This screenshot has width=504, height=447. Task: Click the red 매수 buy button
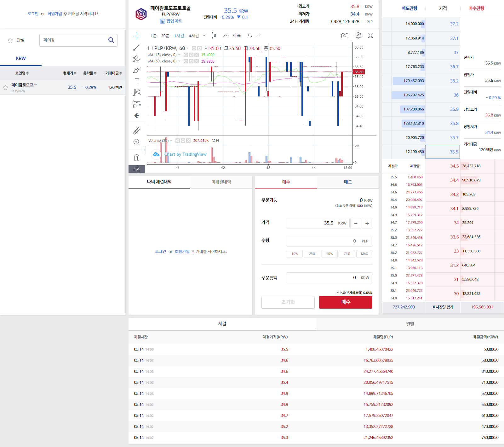click(346, 302)
